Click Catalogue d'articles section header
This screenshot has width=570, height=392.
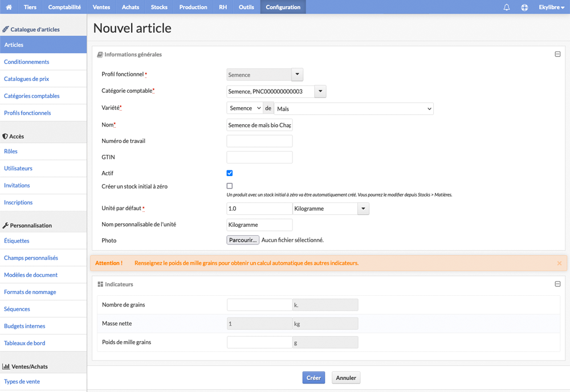(x=31, y=29)
